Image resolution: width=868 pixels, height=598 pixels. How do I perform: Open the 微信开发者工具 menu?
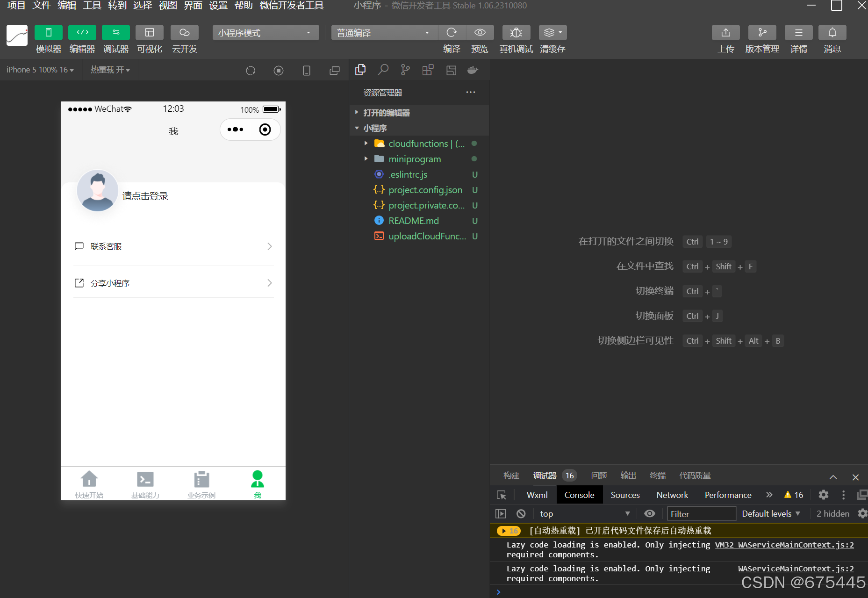tap(292, 6)
